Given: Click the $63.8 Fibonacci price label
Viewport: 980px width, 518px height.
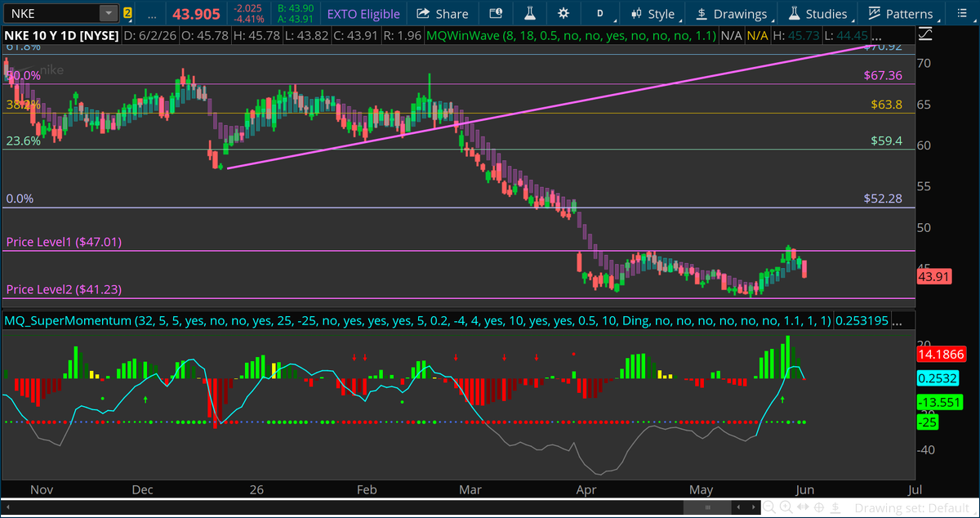Looking at the screenshot, I should (x=886, y=105).
